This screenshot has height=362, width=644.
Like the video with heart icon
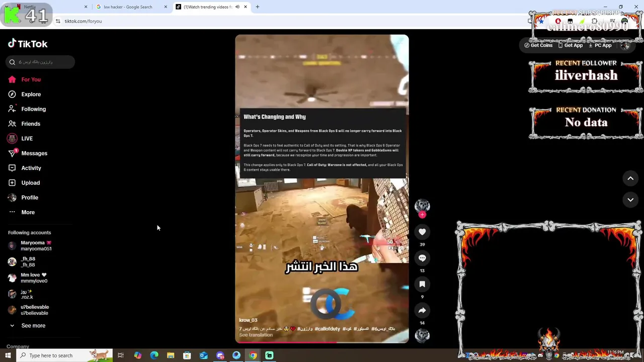pyautogui.click(x=422, y=232)
